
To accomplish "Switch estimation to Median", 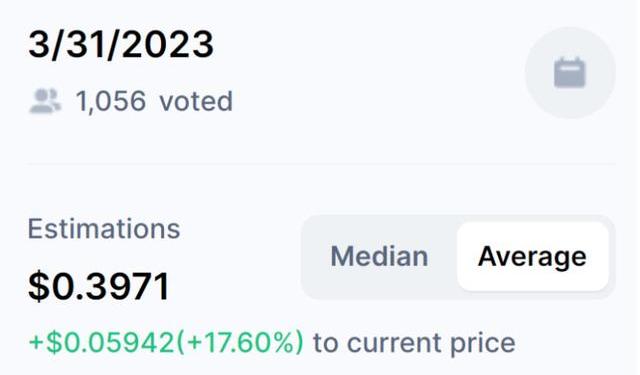I will click(x=379, y=257).
